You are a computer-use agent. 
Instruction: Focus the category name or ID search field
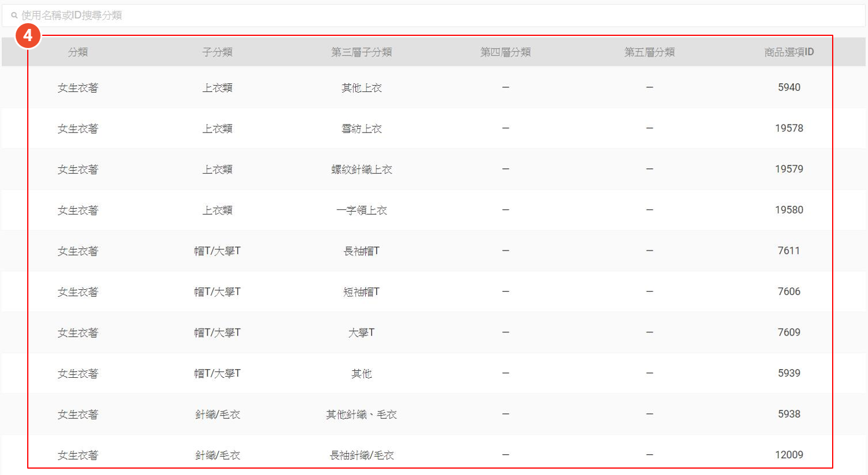[x=405, y=16]
